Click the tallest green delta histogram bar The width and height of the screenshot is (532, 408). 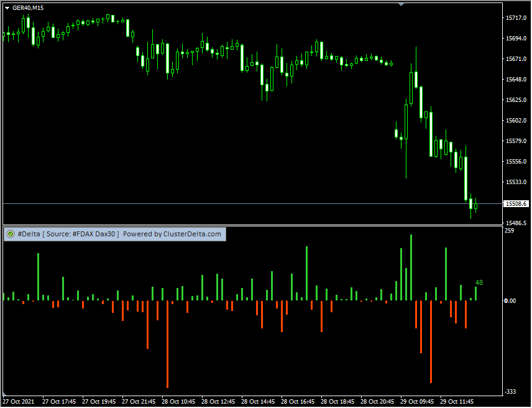tap(411, 267)
